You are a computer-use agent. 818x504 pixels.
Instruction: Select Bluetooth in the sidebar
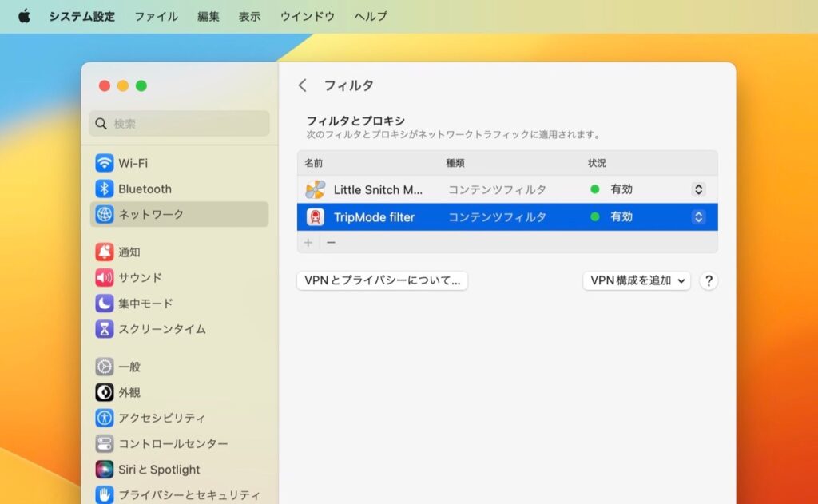150,189
